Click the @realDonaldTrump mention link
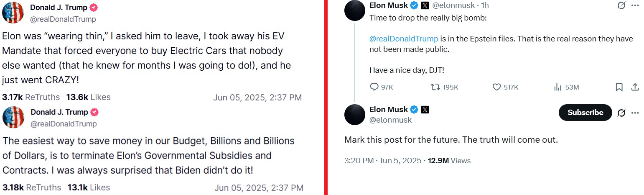 (404, 39)
